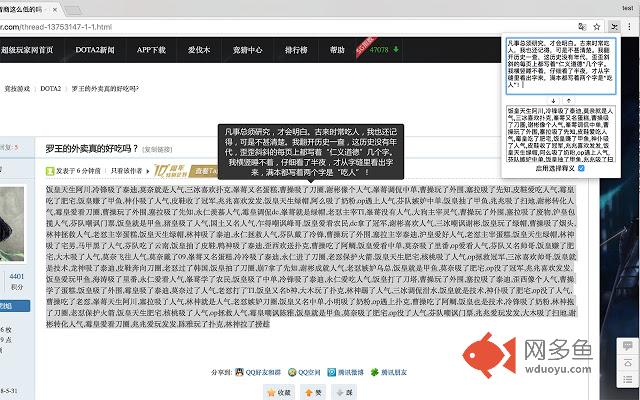Viewport: 640px width, 400px height.
Task: Click the 复制链接 link beside the thread title
Action: pyautogui.click(x=158, y=150)
